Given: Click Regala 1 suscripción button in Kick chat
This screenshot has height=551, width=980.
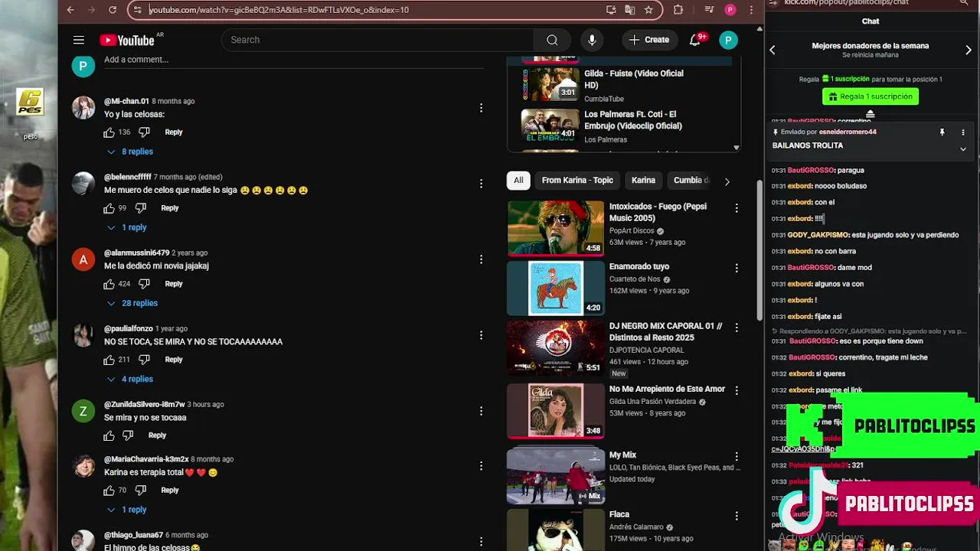Looking at the screenshot, I should [x=871, y=96].
